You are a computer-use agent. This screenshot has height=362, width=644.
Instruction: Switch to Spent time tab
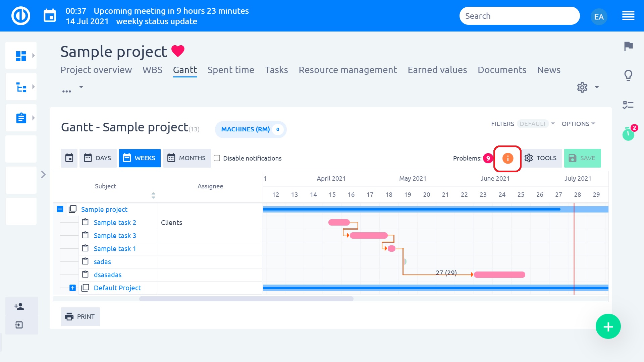tap(231, 70)
